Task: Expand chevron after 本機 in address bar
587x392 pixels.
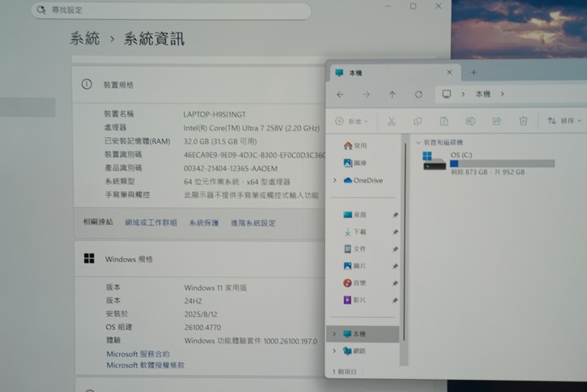Action: [x=502, y=95]
